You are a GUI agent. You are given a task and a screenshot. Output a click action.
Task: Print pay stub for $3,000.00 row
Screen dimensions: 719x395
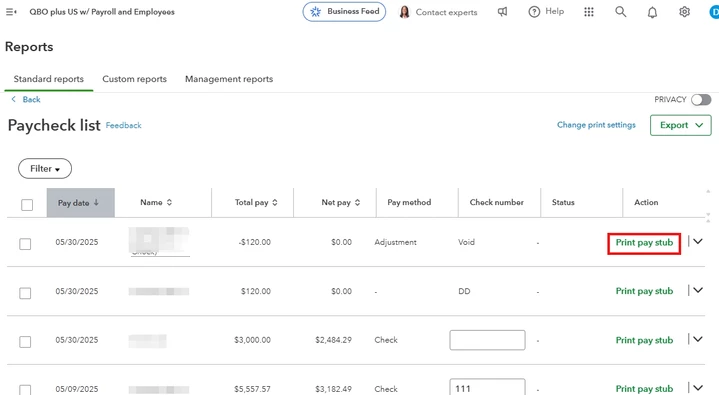pos(644,340)
